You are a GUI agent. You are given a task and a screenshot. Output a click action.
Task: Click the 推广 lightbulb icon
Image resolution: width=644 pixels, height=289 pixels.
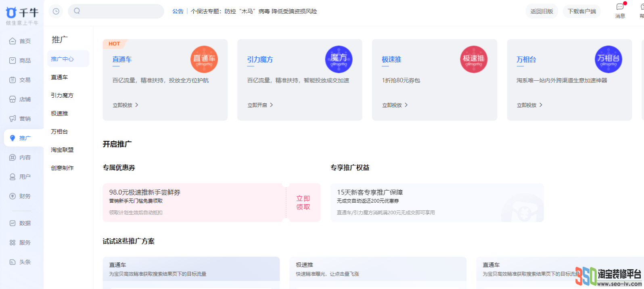click(x=13, y=138)
